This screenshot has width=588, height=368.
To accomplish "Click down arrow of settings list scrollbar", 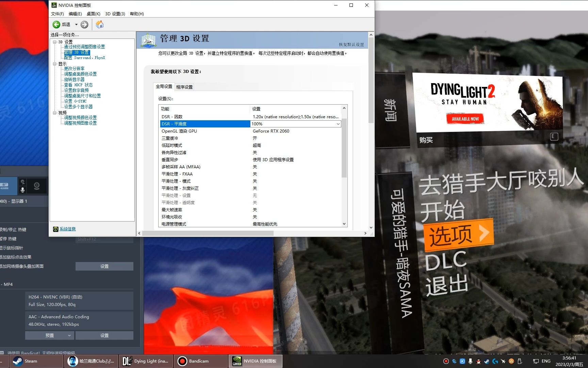I will pyautogui.click(x=344, y=224).
